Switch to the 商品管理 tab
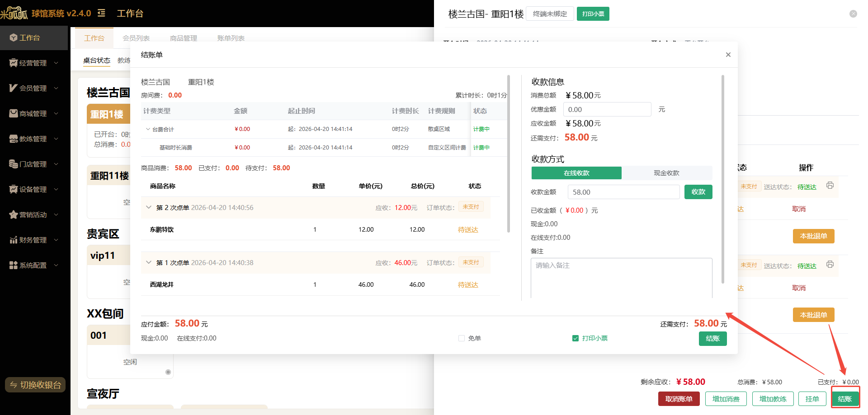 [184, 38]
